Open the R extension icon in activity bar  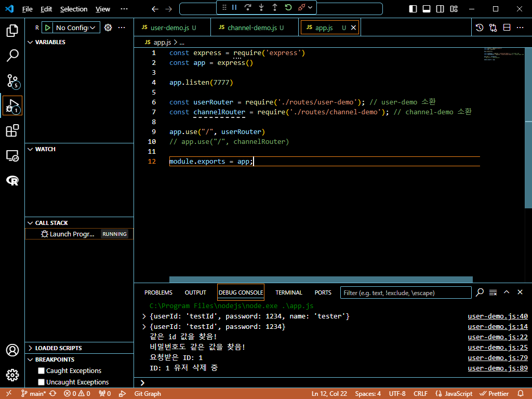tap(12, 180)
